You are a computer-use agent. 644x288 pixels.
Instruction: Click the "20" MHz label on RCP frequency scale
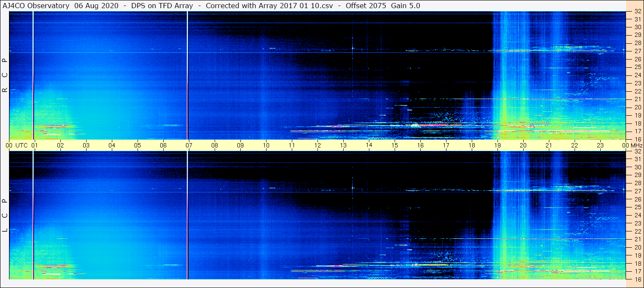637,107
